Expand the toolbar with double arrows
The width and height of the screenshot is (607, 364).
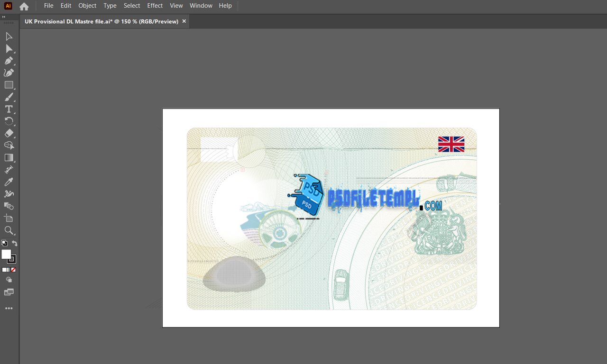pyautogui.click(x=4, y=17)
